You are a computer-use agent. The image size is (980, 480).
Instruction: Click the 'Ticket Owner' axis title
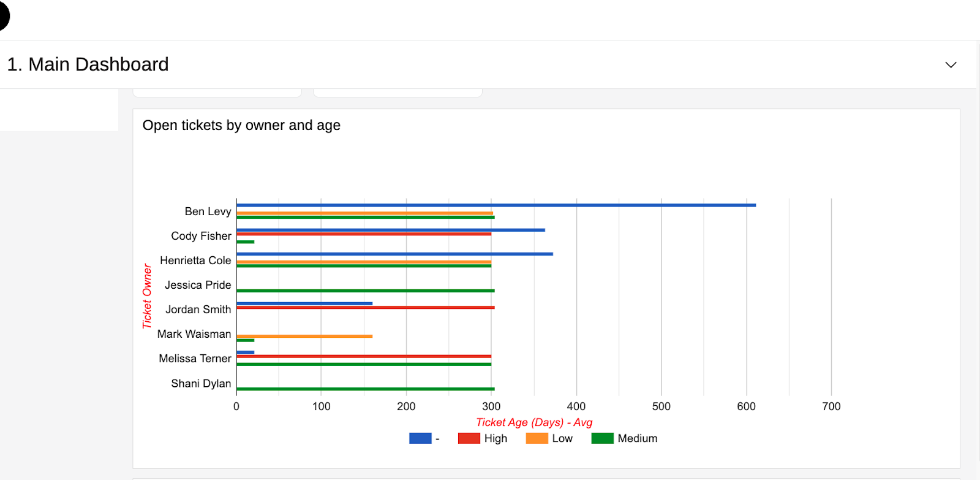[x=147, y=296]
